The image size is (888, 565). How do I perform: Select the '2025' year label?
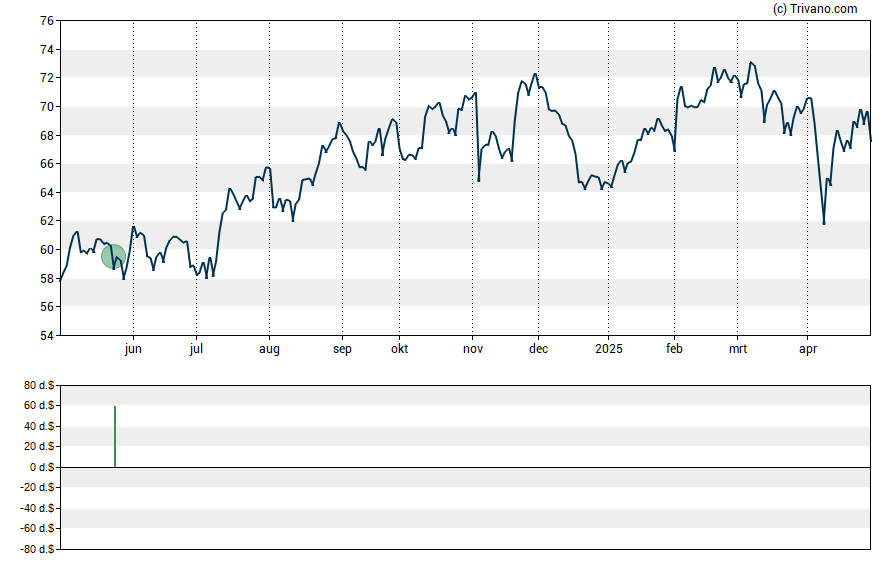(609, 349)
